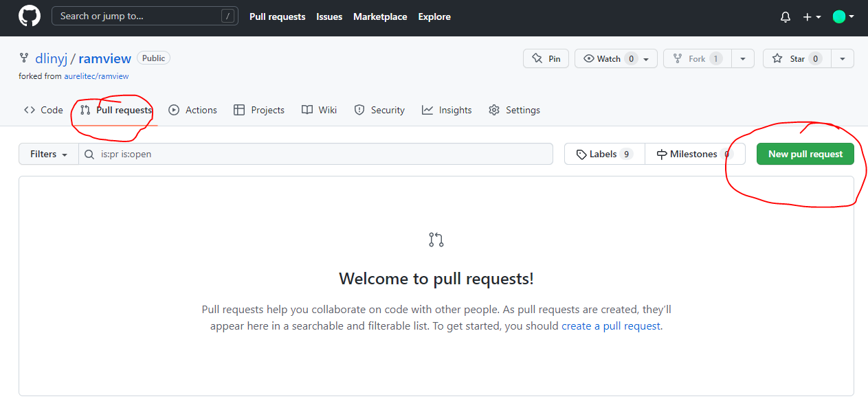The image size is (868, 412).
Task: Go to Marketplace in top navigation
Action: 380,16
